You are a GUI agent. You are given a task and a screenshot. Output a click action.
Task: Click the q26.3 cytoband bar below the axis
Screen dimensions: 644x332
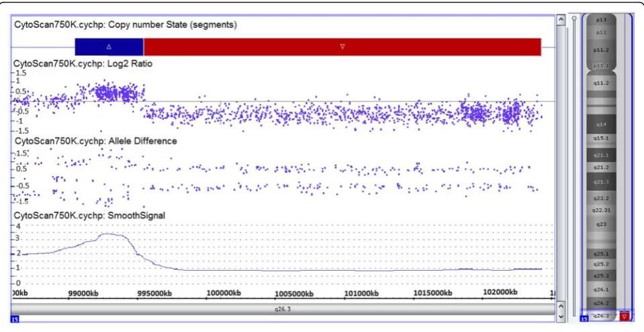(x=283, y=309)
